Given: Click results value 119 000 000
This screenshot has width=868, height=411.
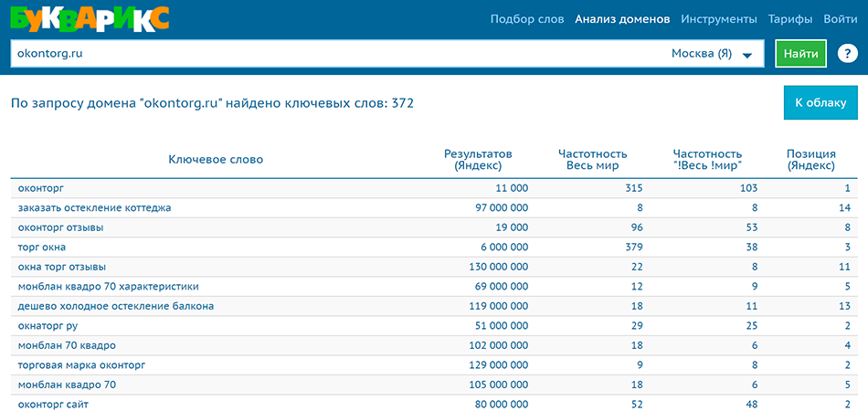Looking at the screenshot, I should [x=499, y=307].
